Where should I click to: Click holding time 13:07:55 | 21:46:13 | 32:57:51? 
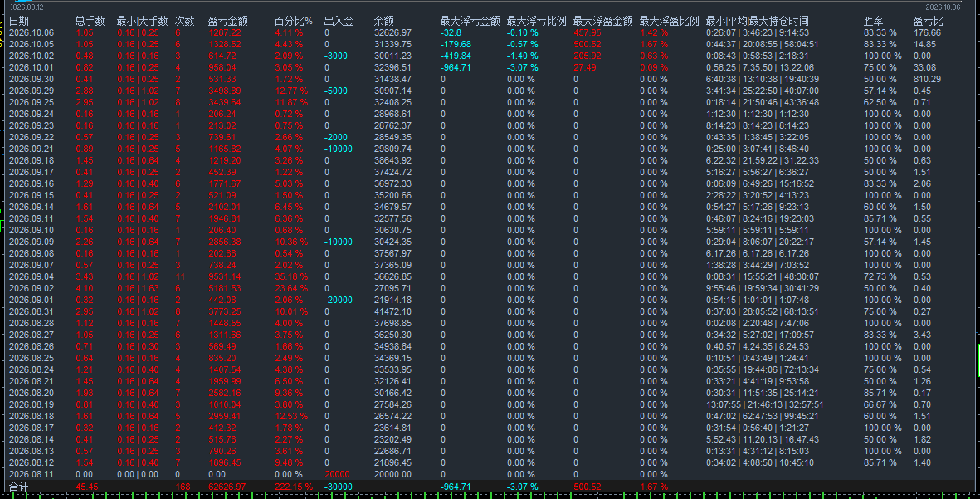[764, 404]
